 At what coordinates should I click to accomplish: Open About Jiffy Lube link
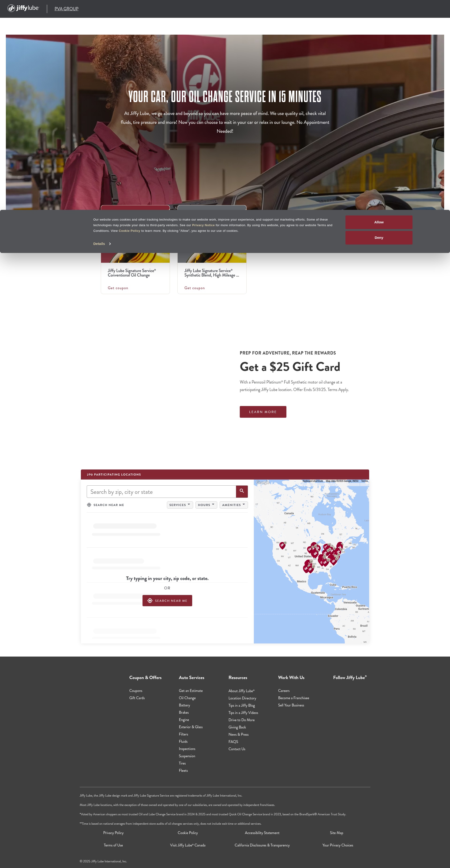(x=241, y=691)
